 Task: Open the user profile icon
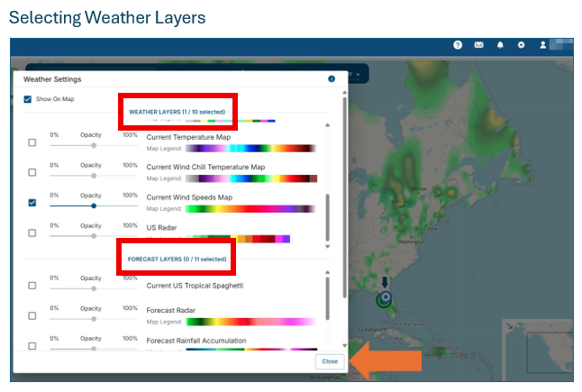[x=542, y=45]
